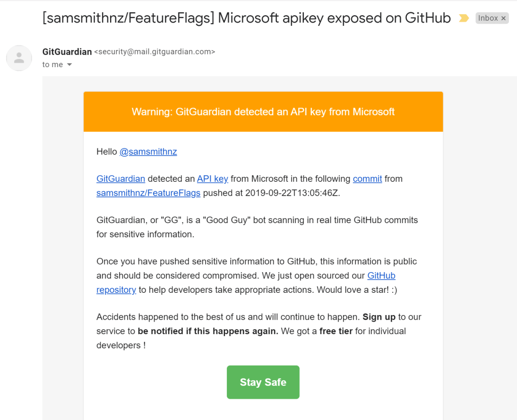
Task: Click the 2019-09-22T13:05:46Z push timestamp
Action: (x=293, y=193)
